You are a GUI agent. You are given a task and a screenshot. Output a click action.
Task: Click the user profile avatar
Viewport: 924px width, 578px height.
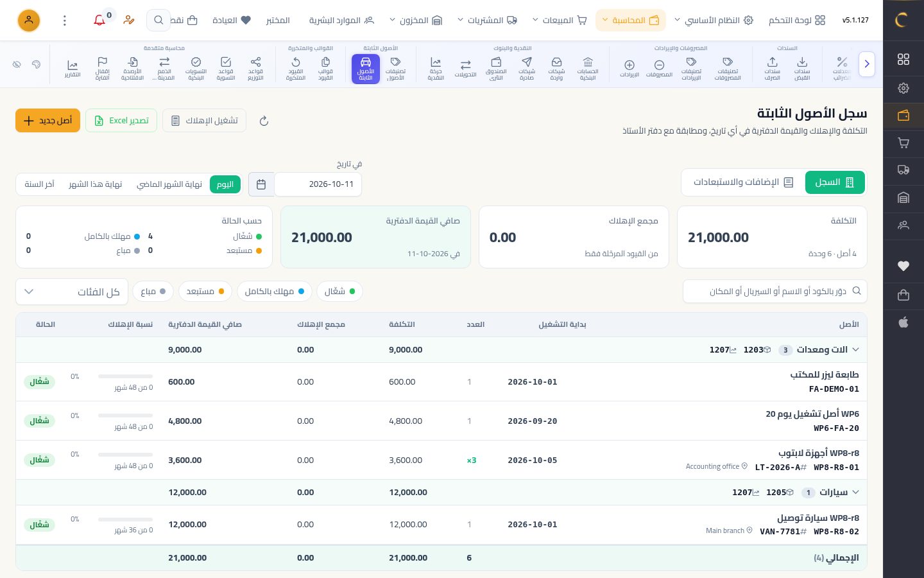[29, 21]
